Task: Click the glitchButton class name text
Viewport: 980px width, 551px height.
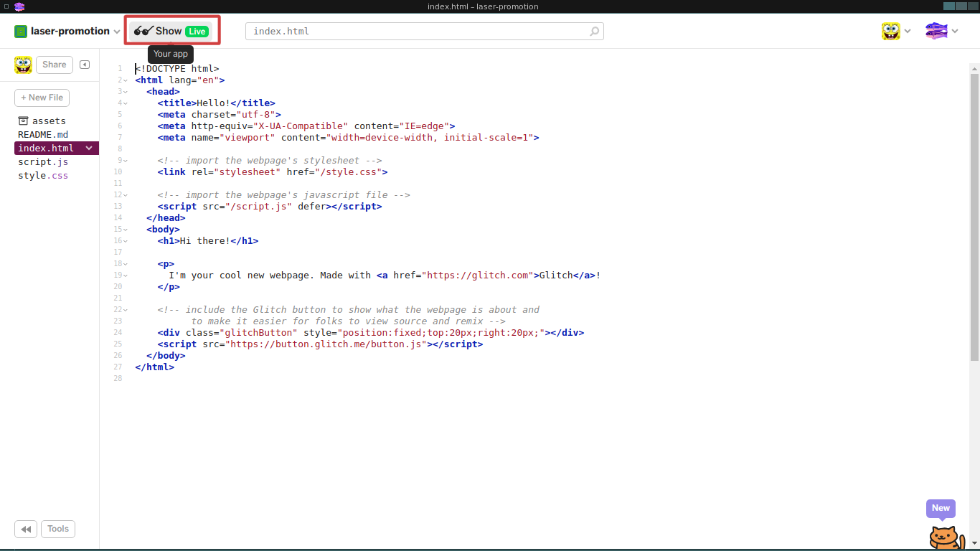Action: [258, 333]
